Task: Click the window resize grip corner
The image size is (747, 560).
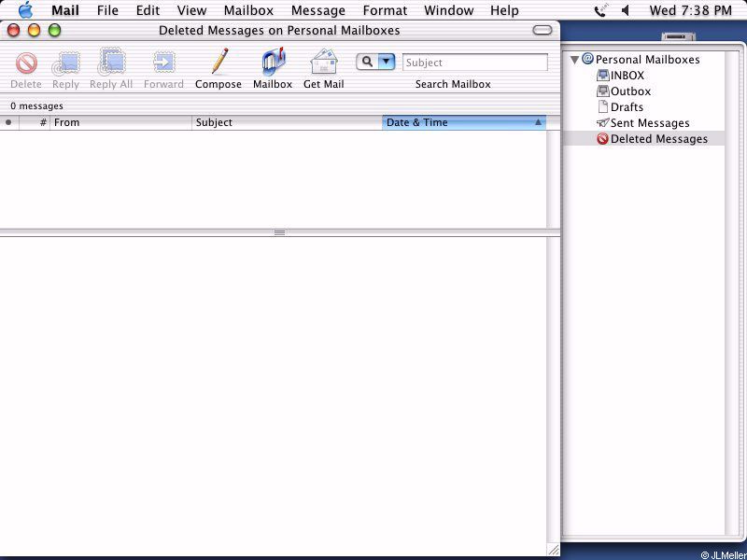Action: click(553, 550)
